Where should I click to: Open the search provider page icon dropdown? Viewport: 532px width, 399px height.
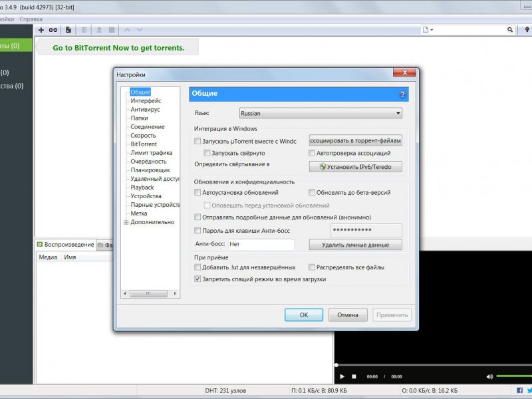click(x=428, y=30)
